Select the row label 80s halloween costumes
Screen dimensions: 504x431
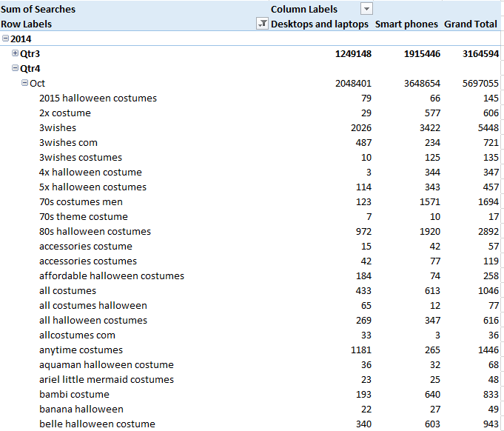point(95,231)
